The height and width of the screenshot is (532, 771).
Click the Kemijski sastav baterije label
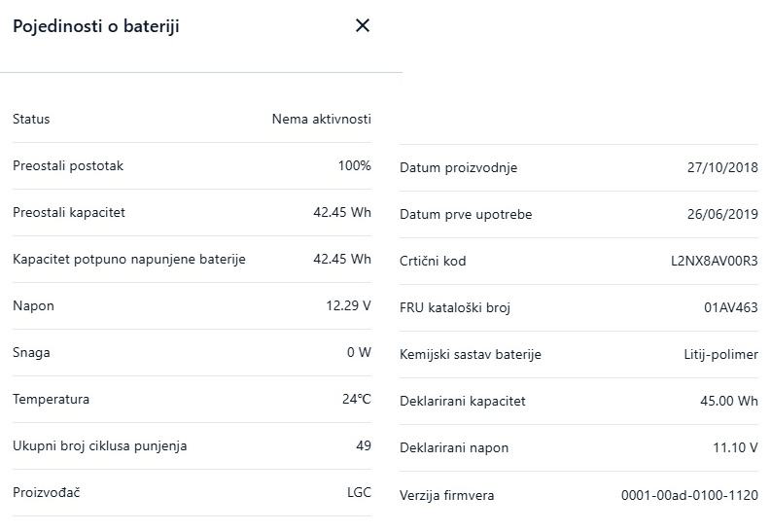[x=471, y=354]
